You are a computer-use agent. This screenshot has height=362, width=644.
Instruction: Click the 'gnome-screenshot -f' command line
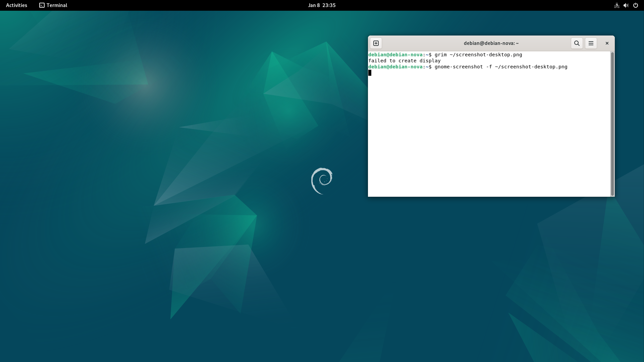(x=501, y=67)
